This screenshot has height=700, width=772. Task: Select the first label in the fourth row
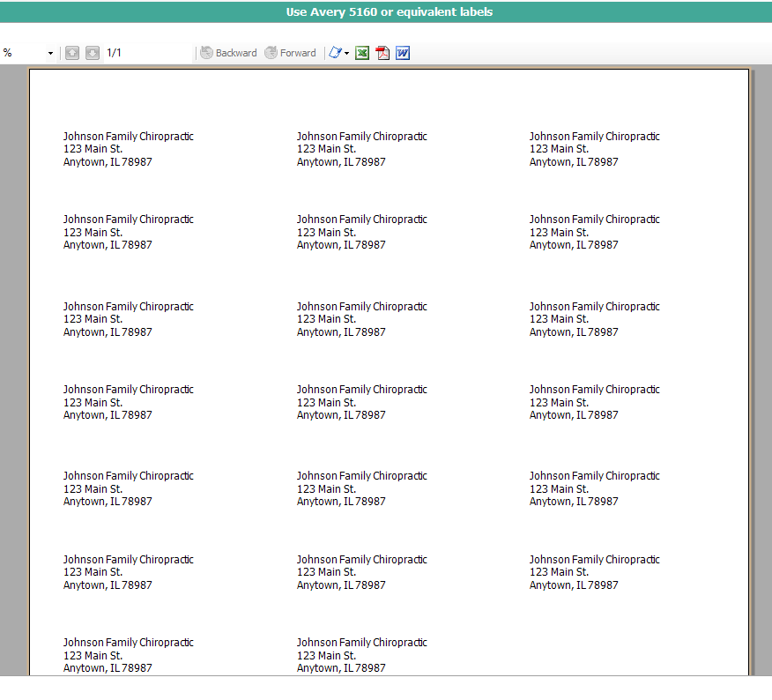tap(128, 402)
